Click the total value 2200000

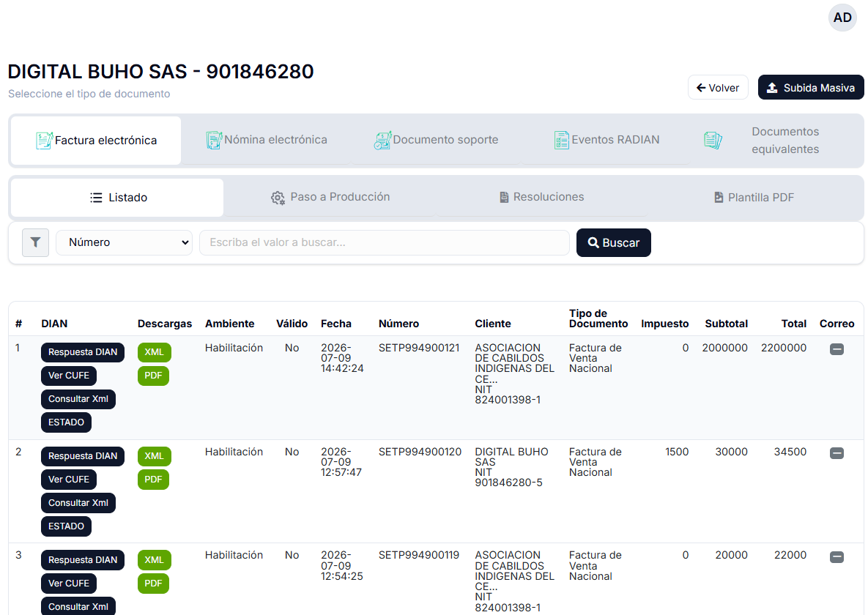click(x=783, y=348)
